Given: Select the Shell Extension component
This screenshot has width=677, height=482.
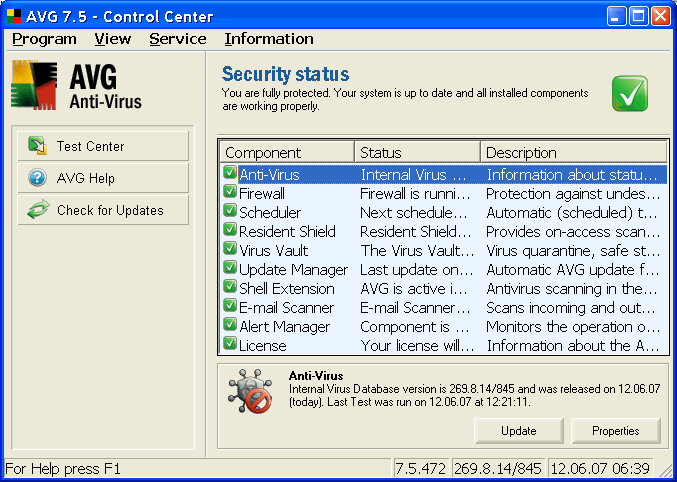Looking at the screenshot, I should [x=444, y=289].
